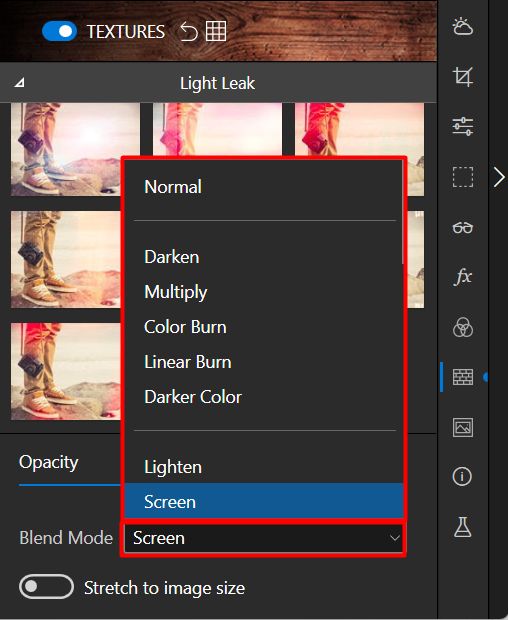Enable Stretch to image size toggle
The width and height of the screenshot is (508, 620).
(x=46, y=587)
